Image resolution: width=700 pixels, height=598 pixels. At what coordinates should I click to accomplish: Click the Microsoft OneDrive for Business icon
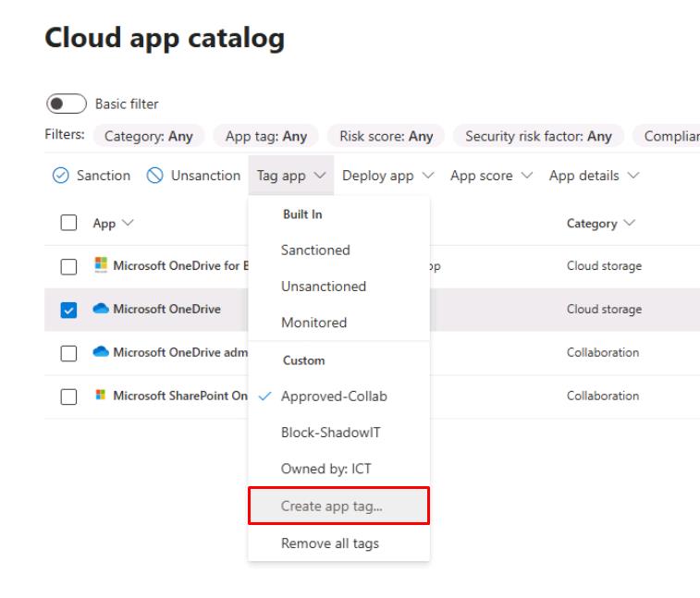coord(101,266)
